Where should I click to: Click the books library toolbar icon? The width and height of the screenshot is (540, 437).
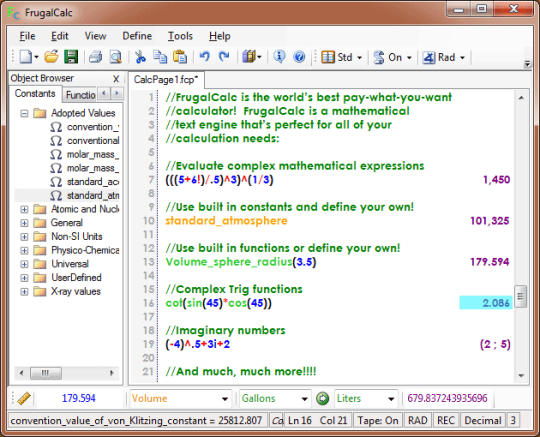coord(249,57)
